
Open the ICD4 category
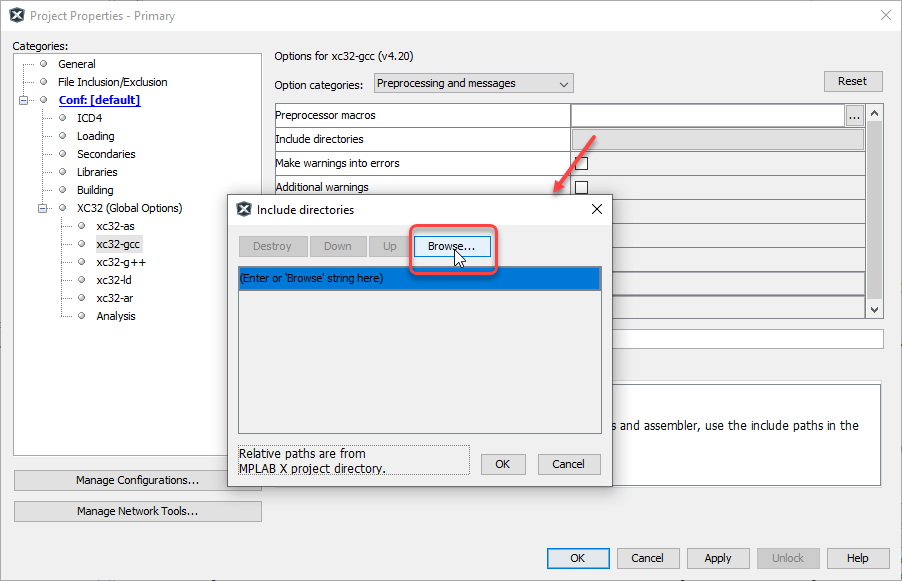tap(89, 118)
